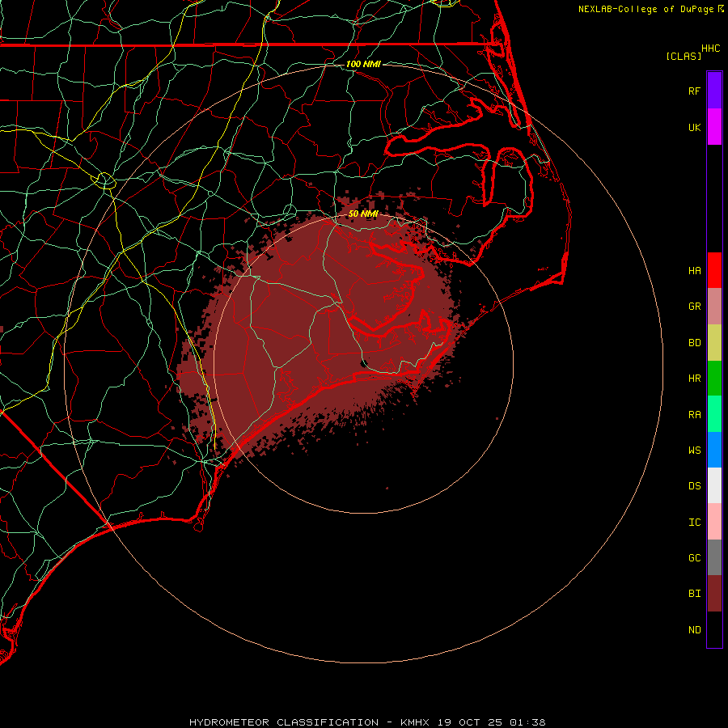Click the HR legend label
The image size is (728, 728).
695,379
